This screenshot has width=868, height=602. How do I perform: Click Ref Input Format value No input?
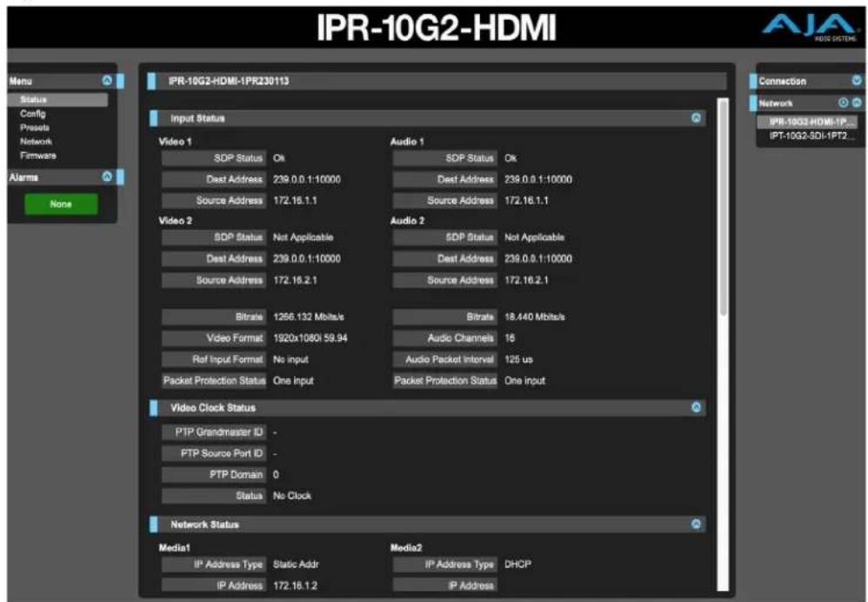290,359
